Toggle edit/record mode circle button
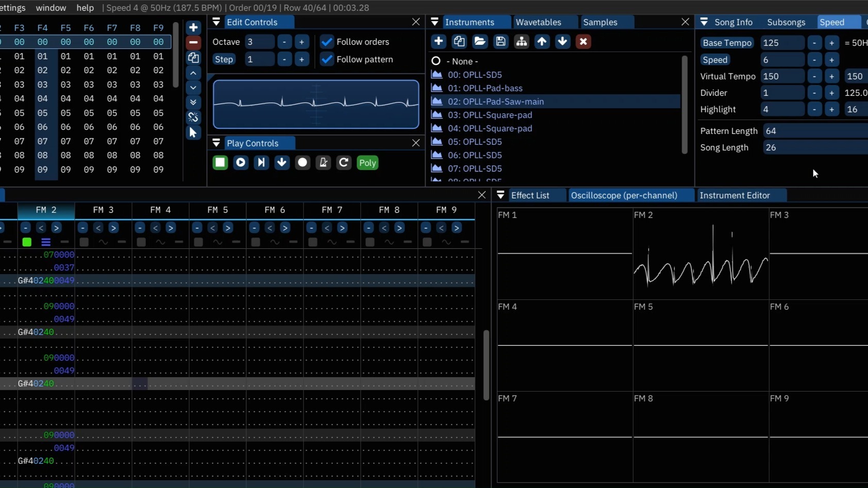This screenshot has height=488, width=868. (x=302, y=163)
